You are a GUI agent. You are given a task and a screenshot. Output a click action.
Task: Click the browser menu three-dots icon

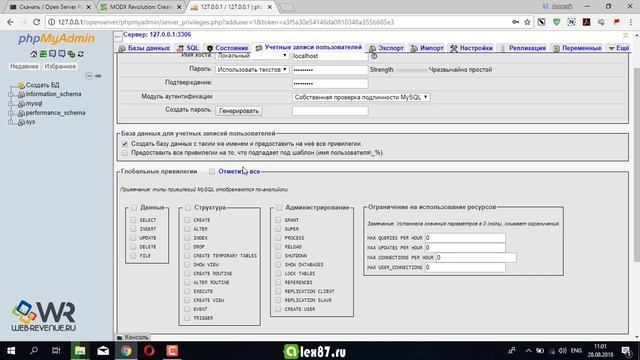[631, 22]
